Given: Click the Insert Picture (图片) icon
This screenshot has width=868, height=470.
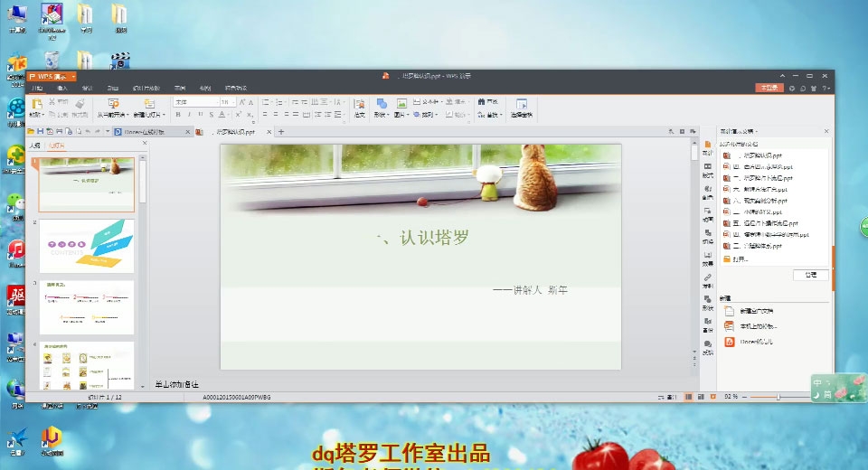Looking at the screenshot, I should coord(401,104).
